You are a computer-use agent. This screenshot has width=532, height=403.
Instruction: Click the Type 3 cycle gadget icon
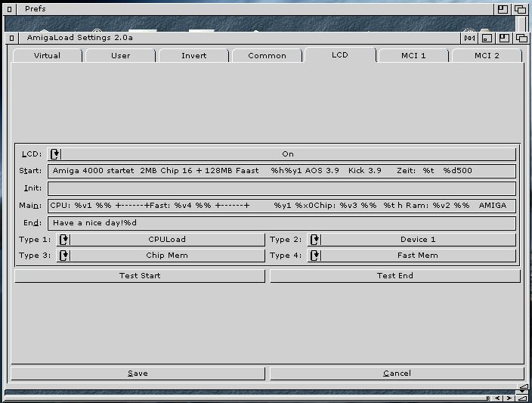point(64,256)
